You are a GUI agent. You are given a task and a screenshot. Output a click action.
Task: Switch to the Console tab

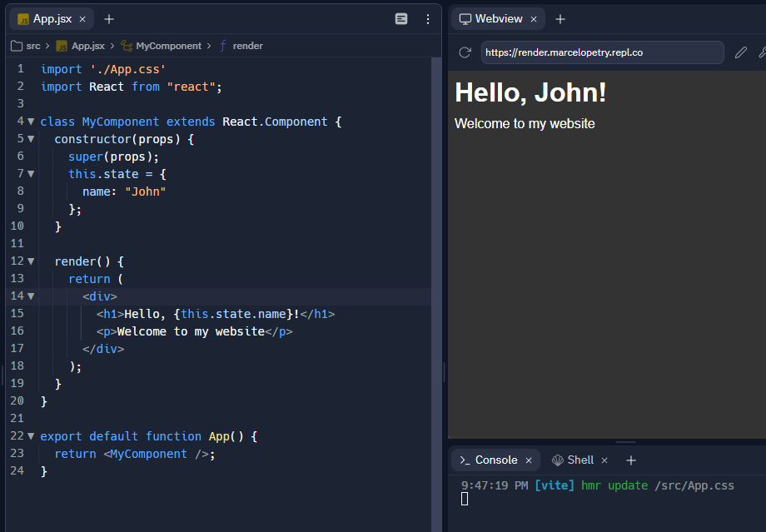[x=496, y=460]
